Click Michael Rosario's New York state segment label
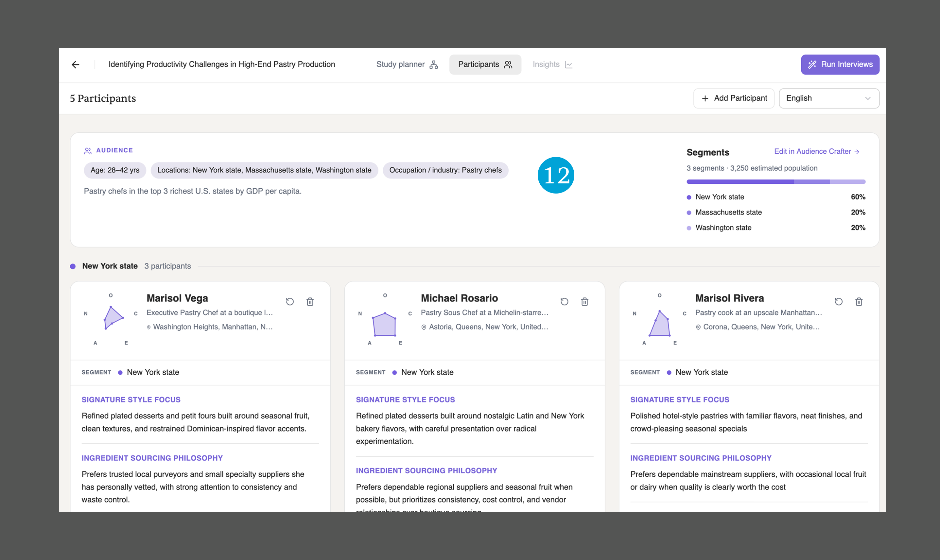This screenshot has height=560, width=940. pos(427,372)
